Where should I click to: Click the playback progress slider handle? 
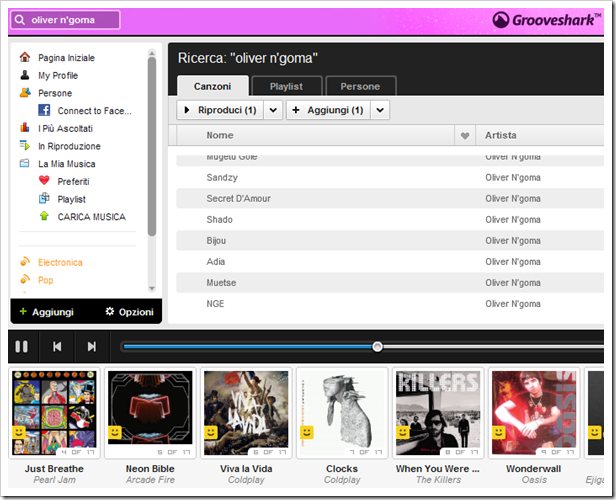click(377, 346)
